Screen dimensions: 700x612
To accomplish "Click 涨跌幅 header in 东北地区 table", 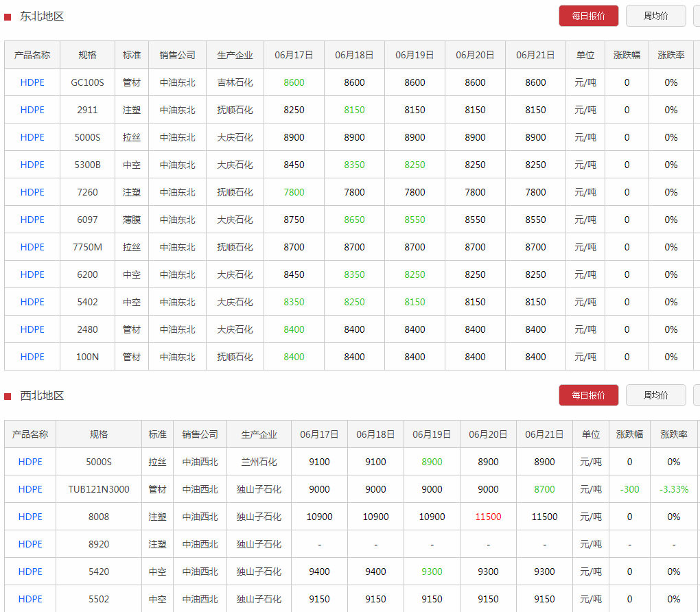I will pos(627,55).
